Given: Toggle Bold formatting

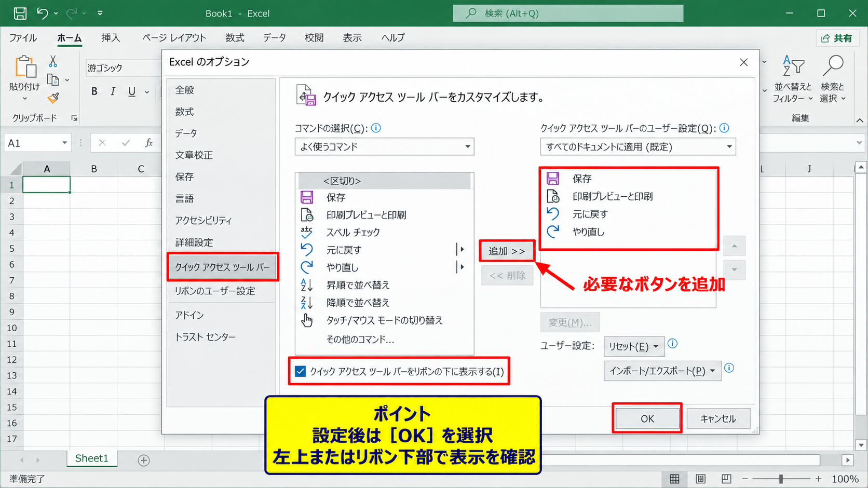Looking at the screenshot, I should pos(94,91).
